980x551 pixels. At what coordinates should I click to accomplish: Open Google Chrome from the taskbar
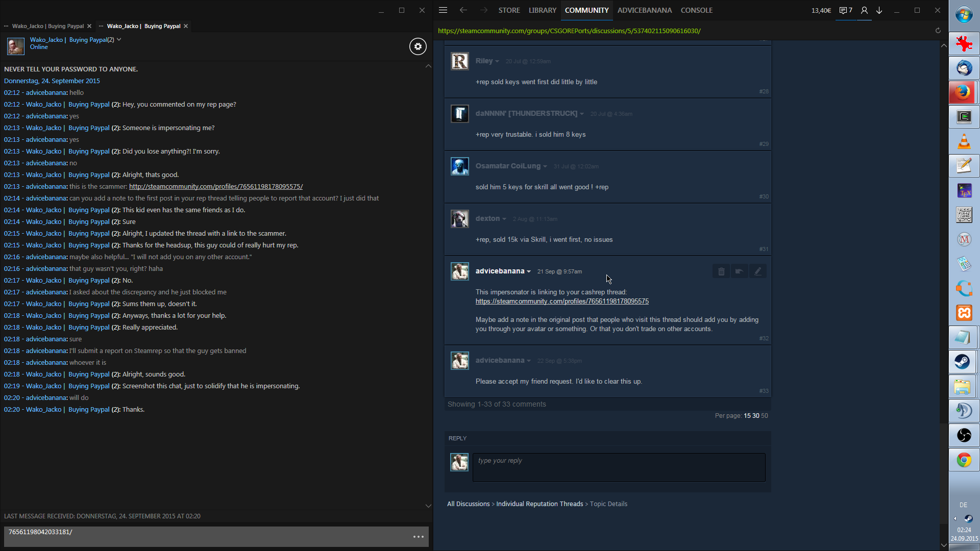click(964, 460)
